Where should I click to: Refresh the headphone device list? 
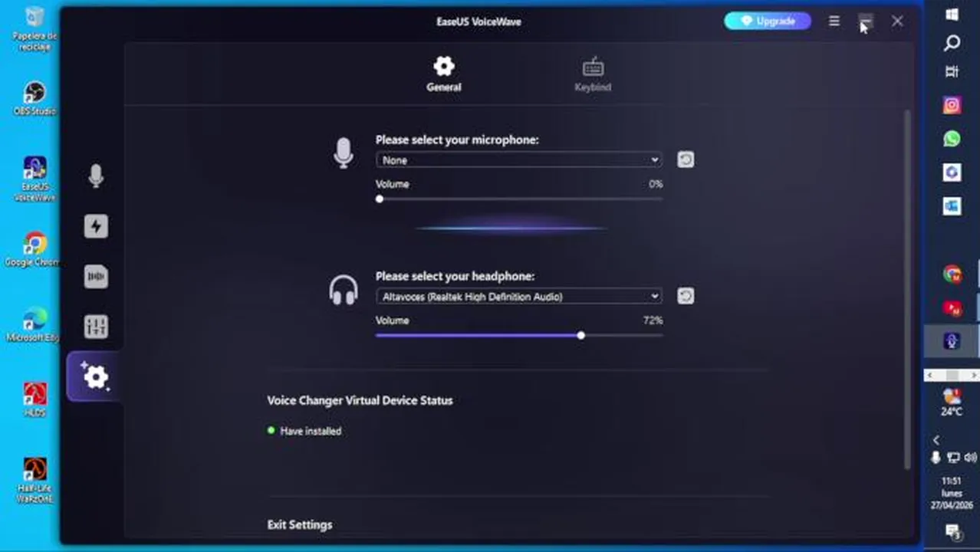686,296
